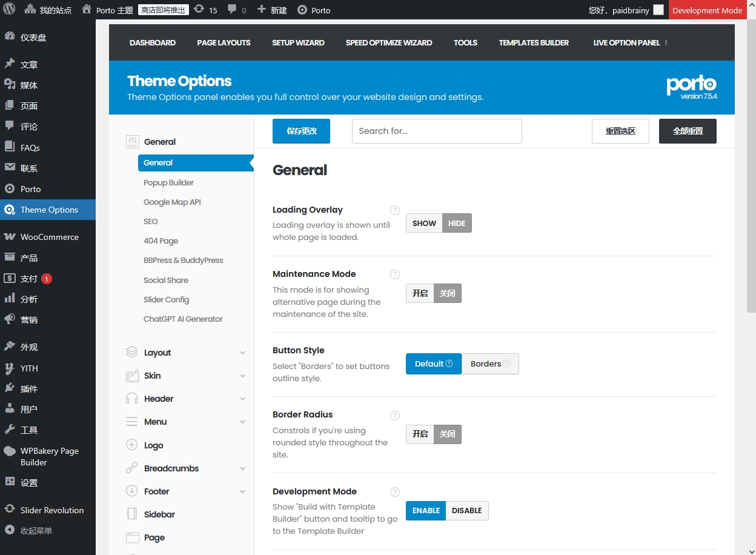
Task: Expand the Header section chevron
Action: pyautogui.click(x=242, y=399)
